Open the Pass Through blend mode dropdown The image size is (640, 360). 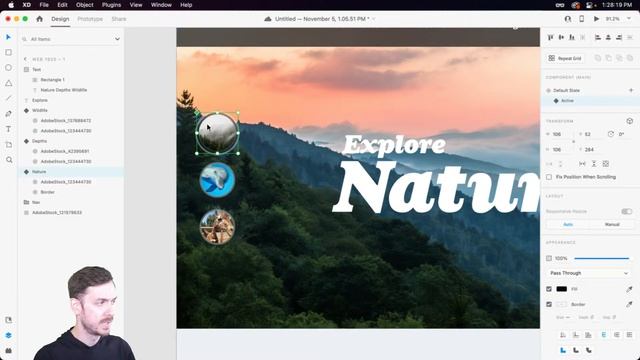click(x=588, y=273)
